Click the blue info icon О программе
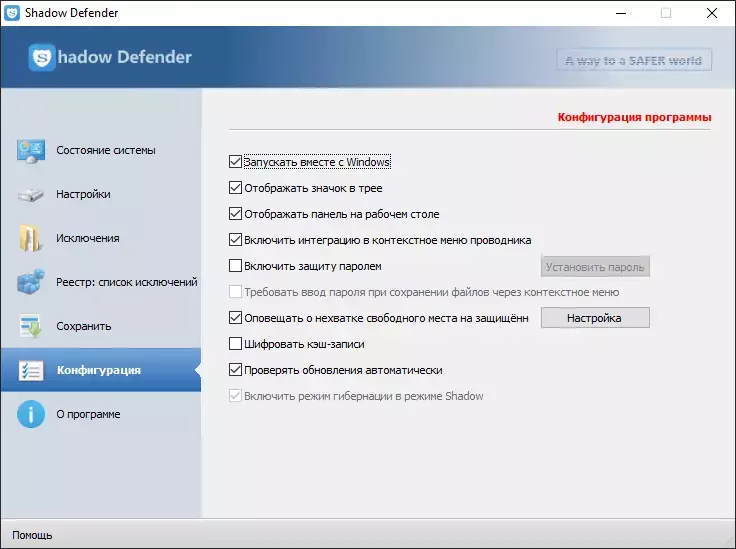The height and width of the screenshot is (549, 736). 31,414
